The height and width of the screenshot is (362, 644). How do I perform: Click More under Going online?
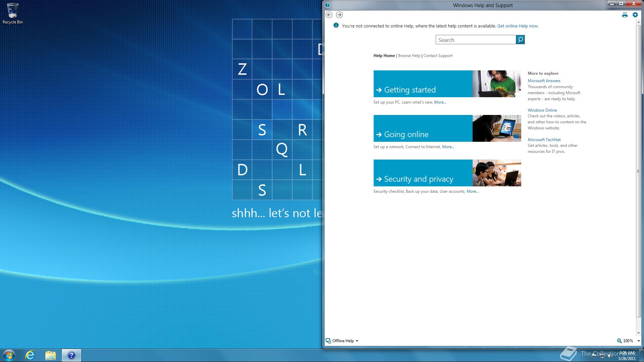(x=448, y=147)
